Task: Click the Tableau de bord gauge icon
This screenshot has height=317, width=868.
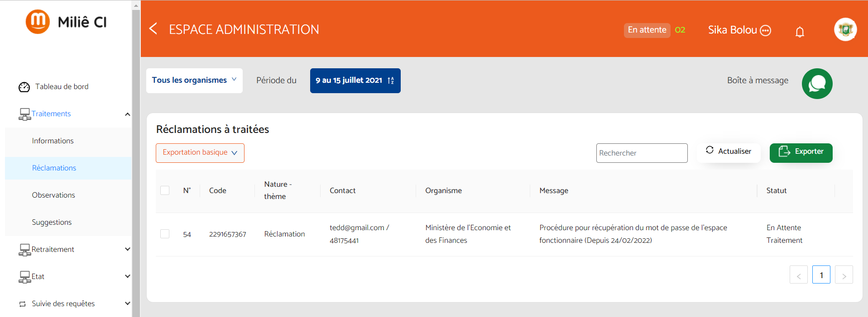Action: click(24, 87)
